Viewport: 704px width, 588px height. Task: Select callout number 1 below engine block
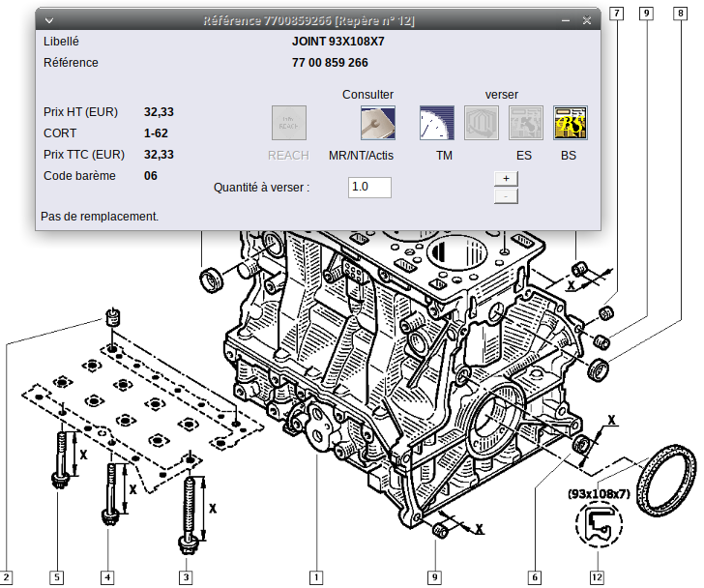(314, 577)
